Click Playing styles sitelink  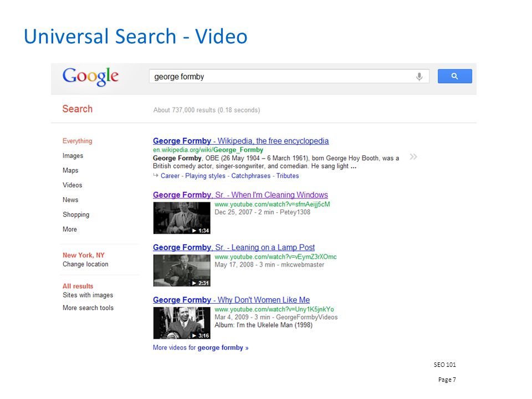[205, 176]
